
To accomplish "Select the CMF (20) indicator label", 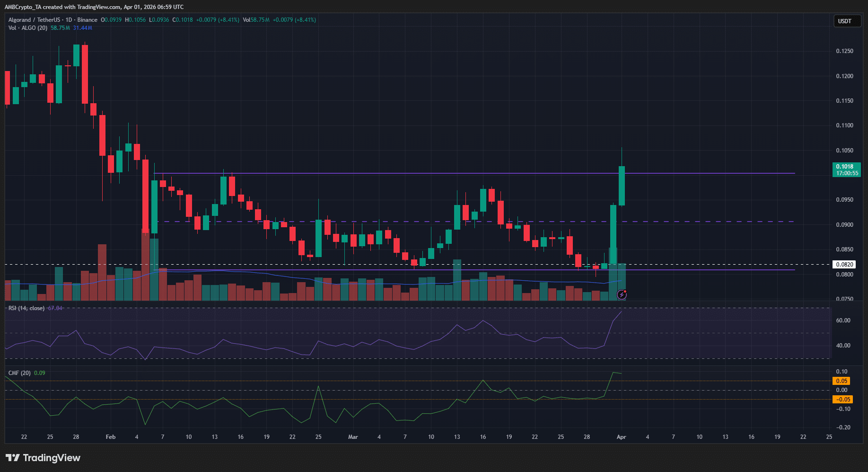I will point(19,373).
